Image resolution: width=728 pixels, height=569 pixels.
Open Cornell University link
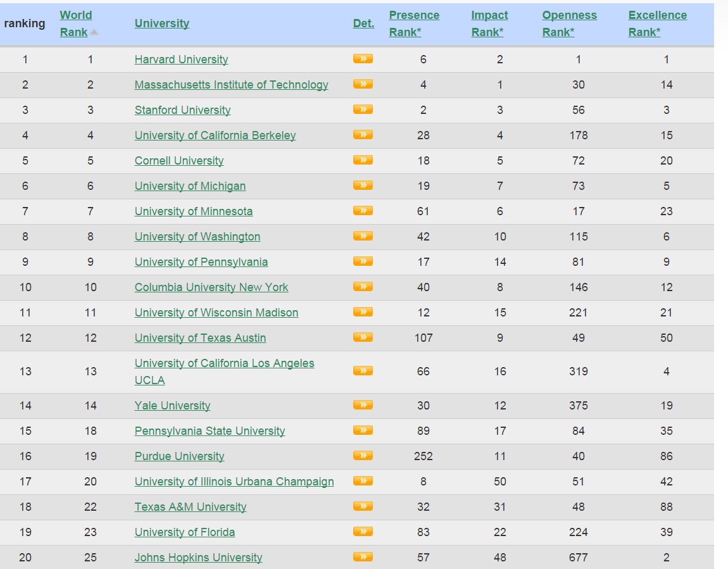pyautogui.click(x=179, y=161)
